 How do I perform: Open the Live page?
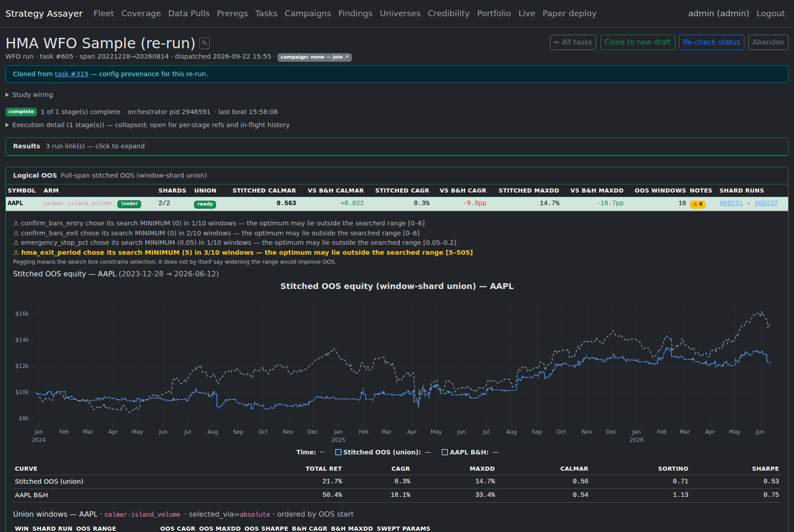click(x=527, y=14)
